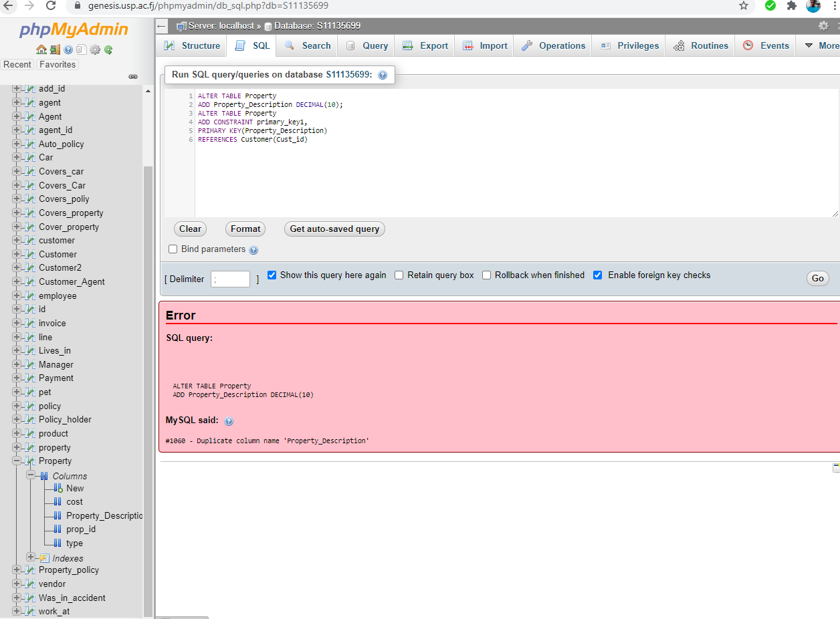Click the log out door icon
Image resolution: width=840 pixels, height=619 pixels.
point(55,49)
